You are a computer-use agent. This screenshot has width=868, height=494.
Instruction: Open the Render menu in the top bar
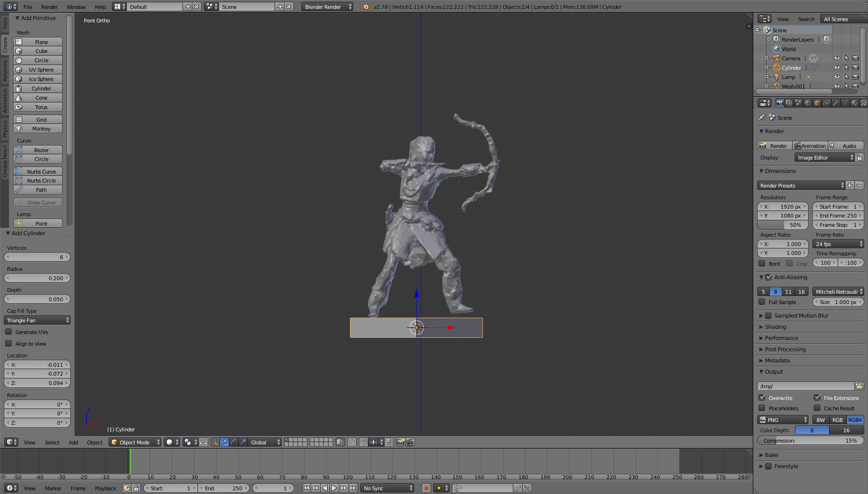(49, 7)
